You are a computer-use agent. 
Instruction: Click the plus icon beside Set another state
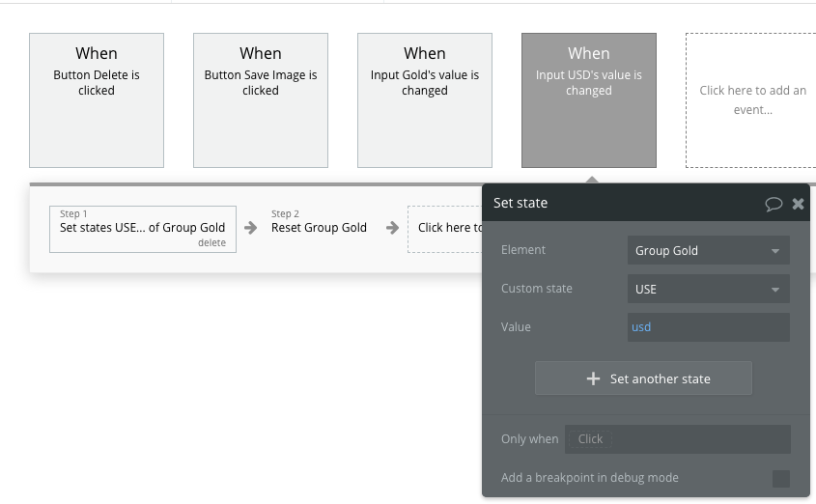pos(593,379)
